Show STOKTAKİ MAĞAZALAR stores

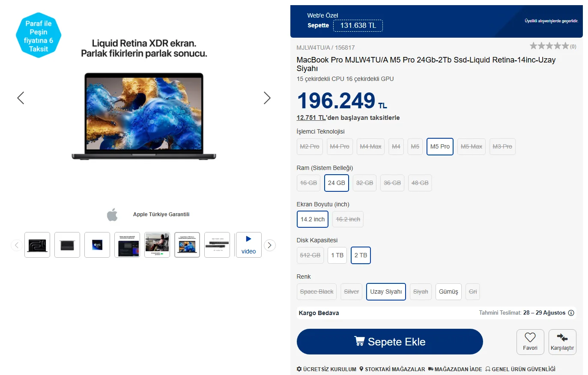pos(392,369)
